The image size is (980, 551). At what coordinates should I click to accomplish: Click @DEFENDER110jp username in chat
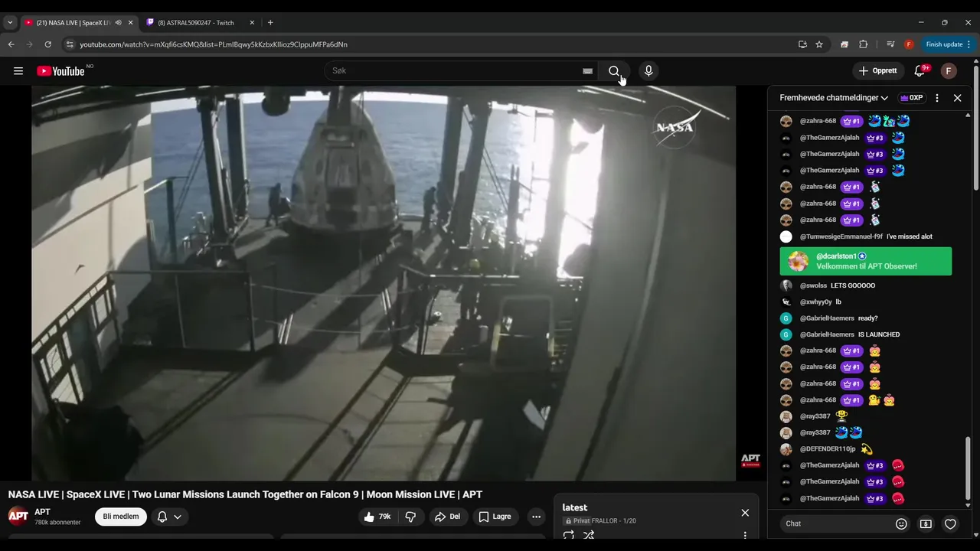point(828,449)
